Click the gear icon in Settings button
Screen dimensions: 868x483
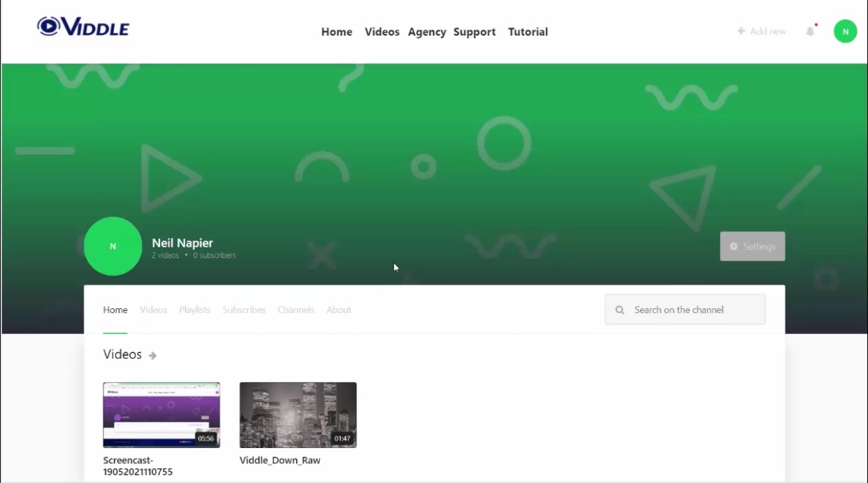pos(734,247)
